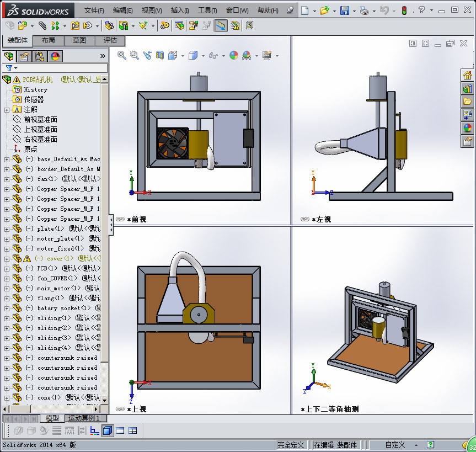This screenshot has height=452, width=476.
Task: Click the Reference Geometry icon
Action: (x=143, y=25)
